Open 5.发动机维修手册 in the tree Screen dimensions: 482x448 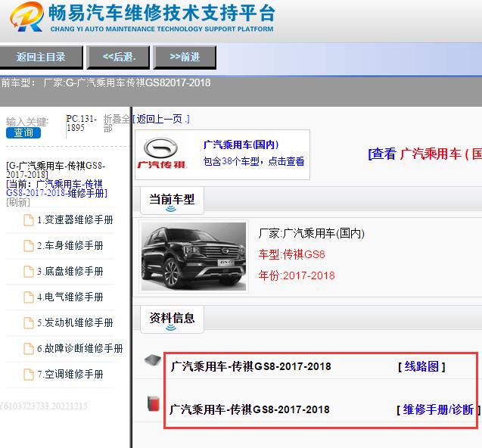(x=75, y=323)
